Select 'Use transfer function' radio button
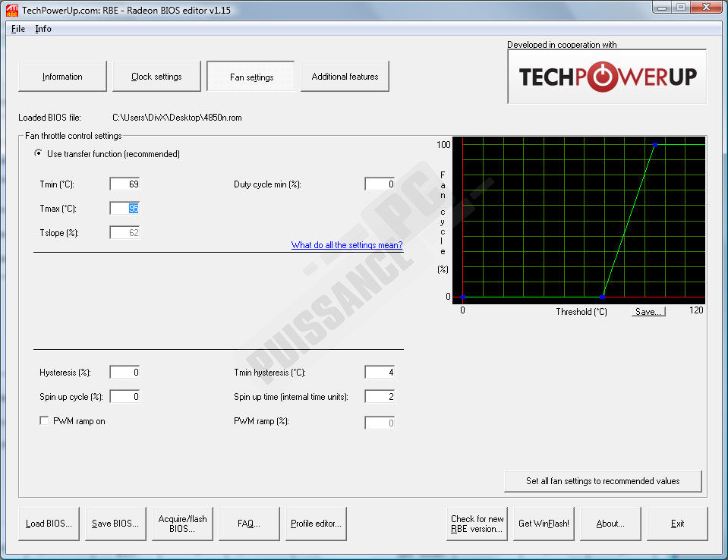This screenshot has height=560, width=728. coord(39,154)
